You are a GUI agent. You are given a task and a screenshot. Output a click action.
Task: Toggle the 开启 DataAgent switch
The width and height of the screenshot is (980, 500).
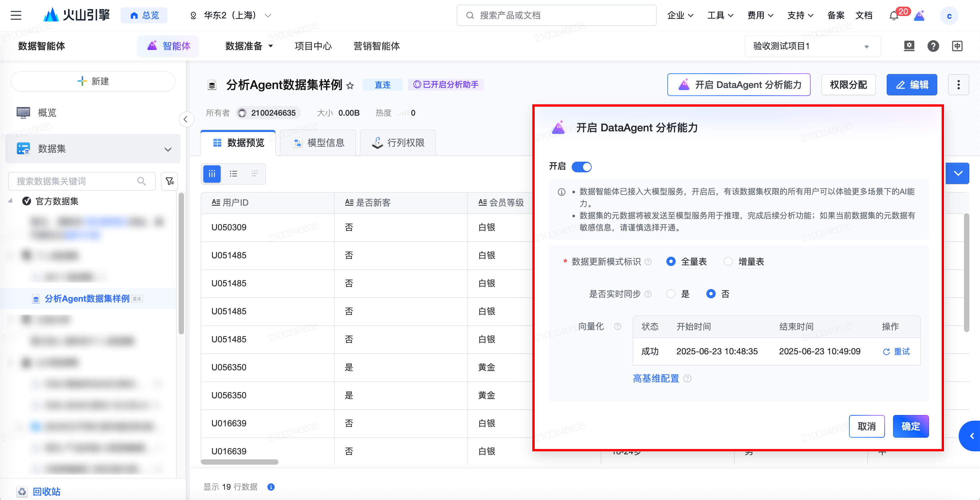[581, 167]
